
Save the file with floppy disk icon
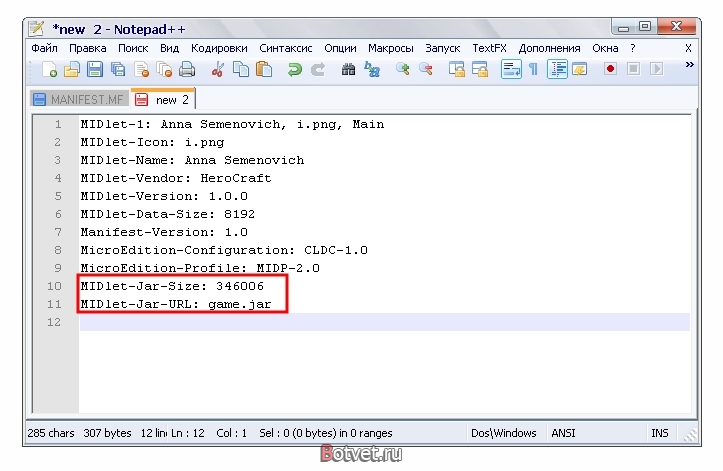[x=95, y=70]
